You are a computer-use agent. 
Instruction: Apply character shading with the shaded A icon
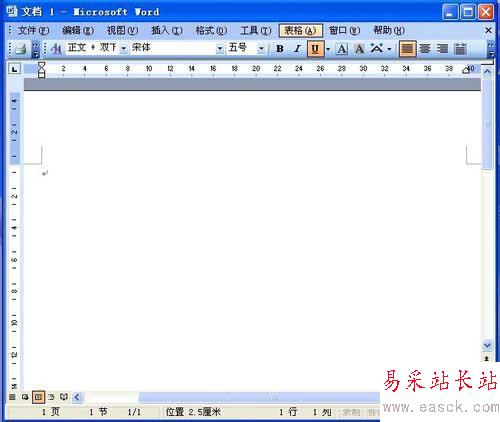point(359,49)
